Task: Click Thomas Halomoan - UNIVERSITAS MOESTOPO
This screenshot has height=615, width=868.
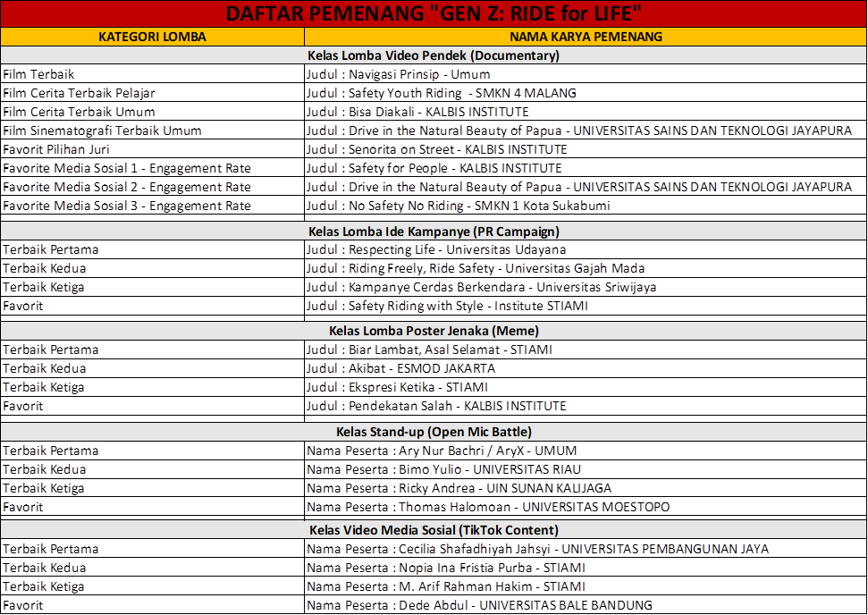Action: [586, 507]
